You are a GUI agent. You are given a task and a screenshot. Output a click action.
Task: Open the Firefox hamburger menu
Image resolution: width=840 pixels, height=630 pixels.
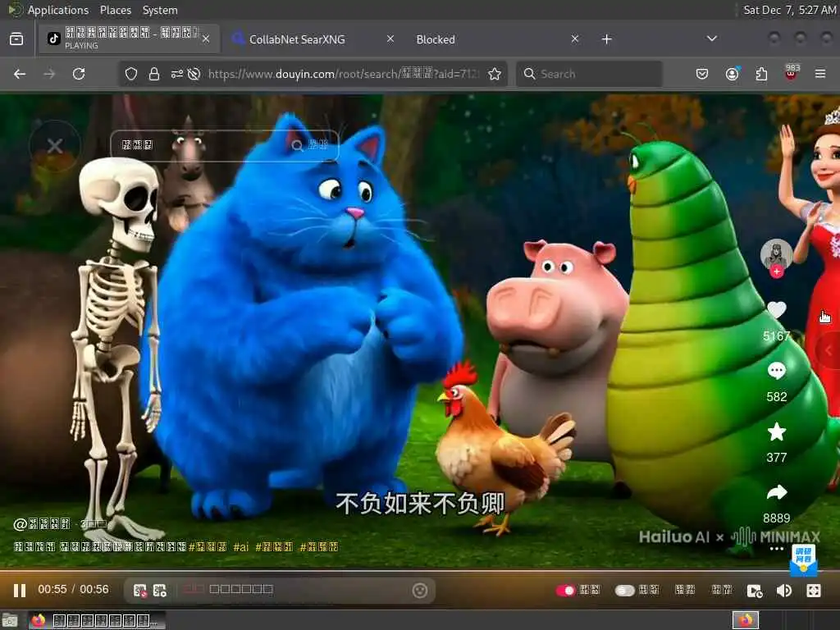click(x=820, y=74)
